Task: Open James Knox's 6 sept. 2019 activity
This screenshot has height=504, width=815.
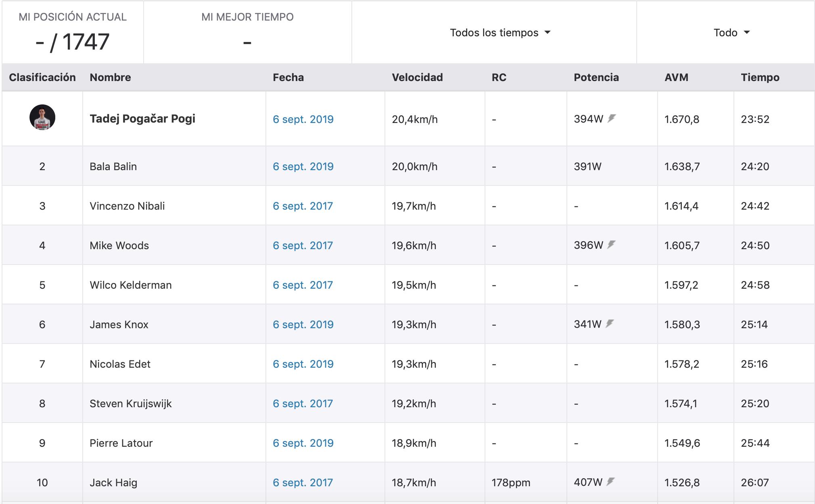Action: 303,325
